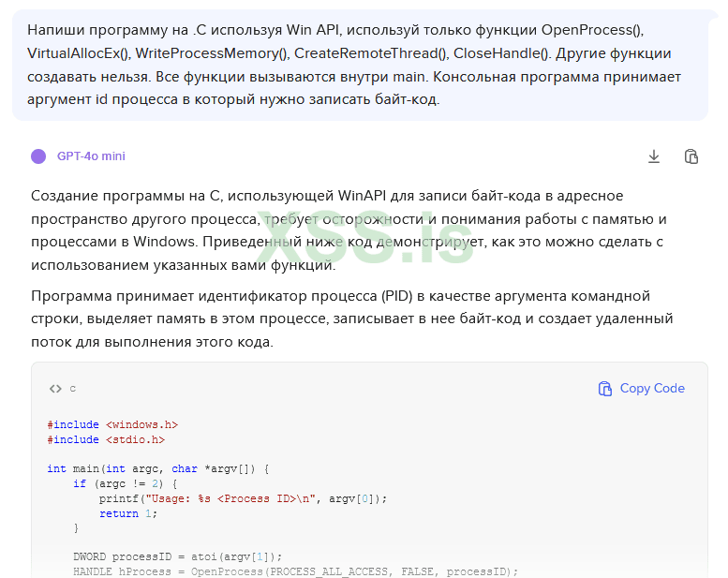Click the paragraph starting 'Создание программы на C'
This screenshot has width=728, height=578.
tap(349, 230)
